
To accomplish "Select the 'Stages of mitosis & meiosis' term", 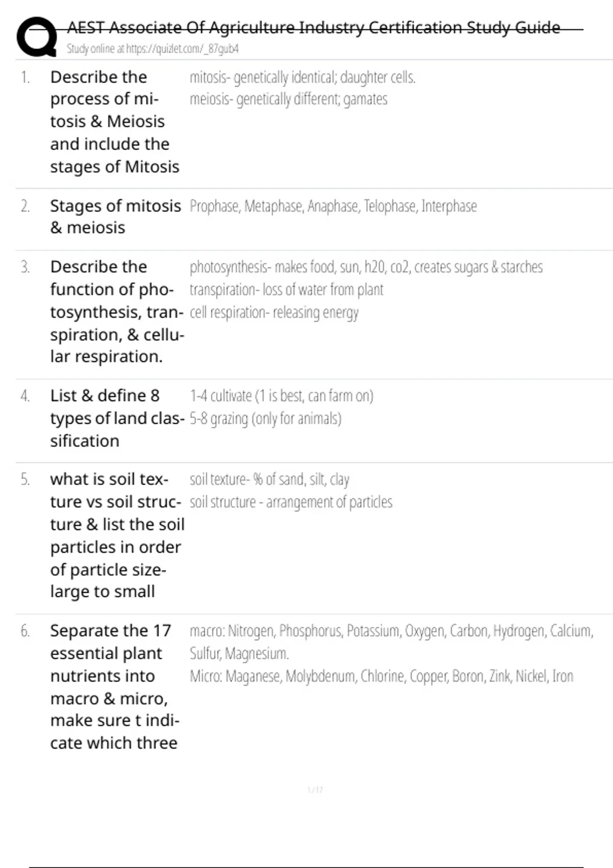I will click(115, 216).
